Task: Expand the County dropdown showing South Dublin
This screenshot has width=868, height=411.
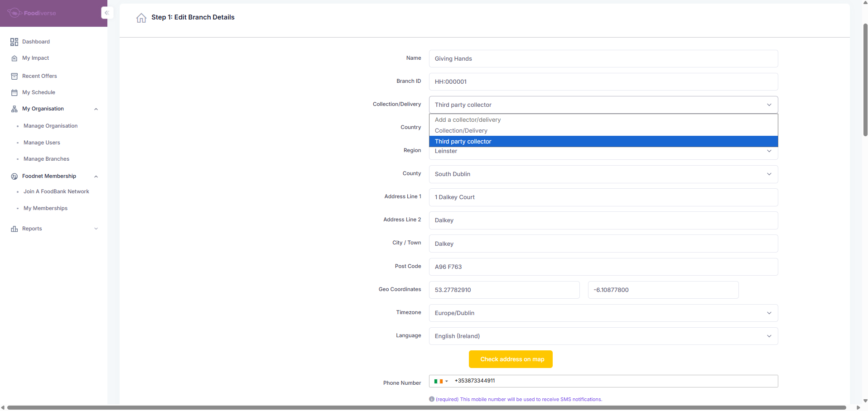Action: pos(603,174)
